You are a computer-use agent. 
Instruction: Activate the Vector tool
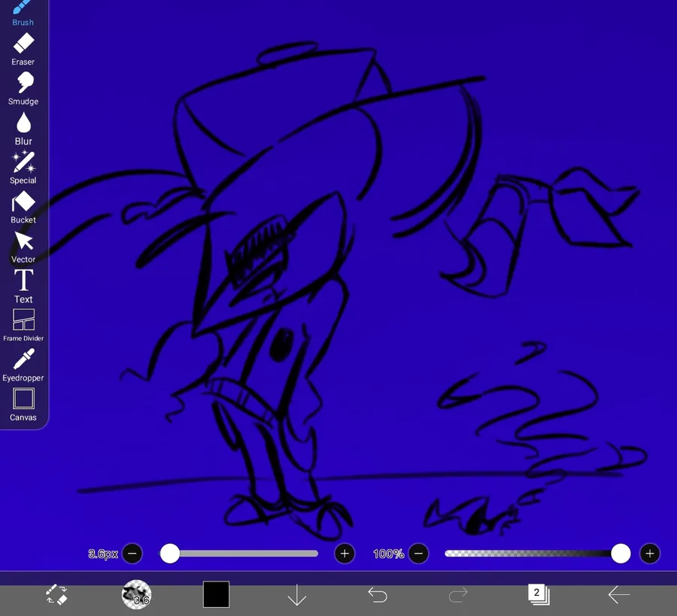click(x=23, y=247)
